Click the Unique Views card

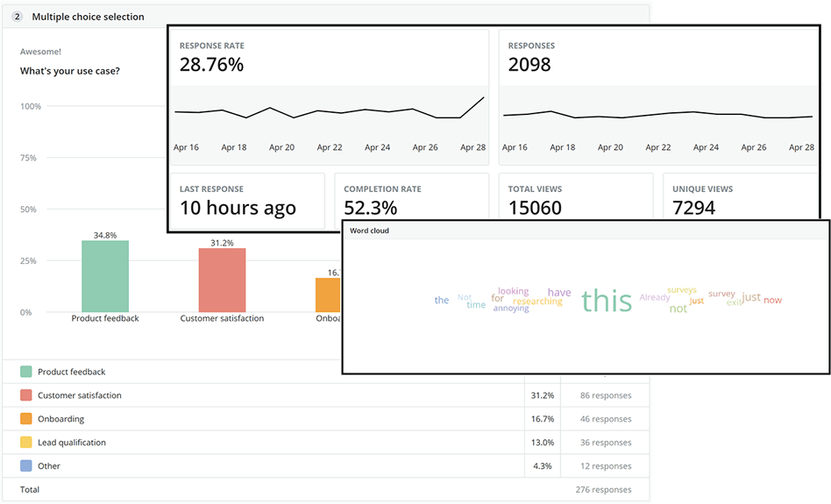click(x=741, y=196)
